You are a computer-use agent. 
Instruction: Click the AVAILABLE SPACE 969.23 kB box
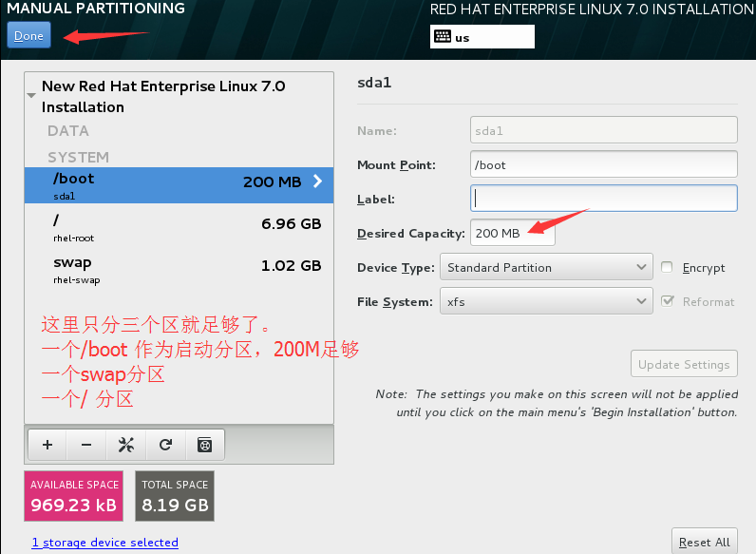(x=74, y=496)
